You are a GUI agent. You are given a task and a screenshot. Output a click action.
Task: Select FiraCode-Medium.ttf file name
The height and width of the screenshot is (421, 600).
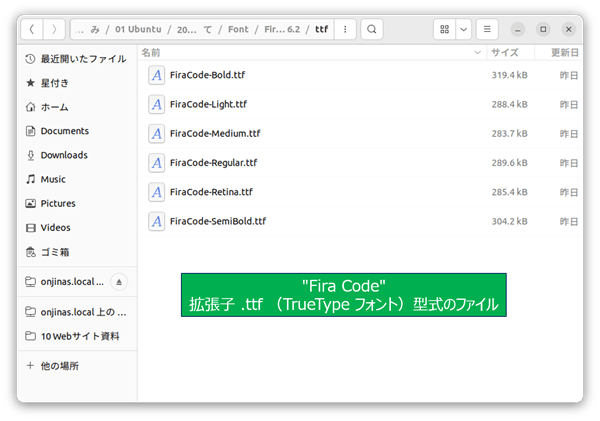(215, 134)
